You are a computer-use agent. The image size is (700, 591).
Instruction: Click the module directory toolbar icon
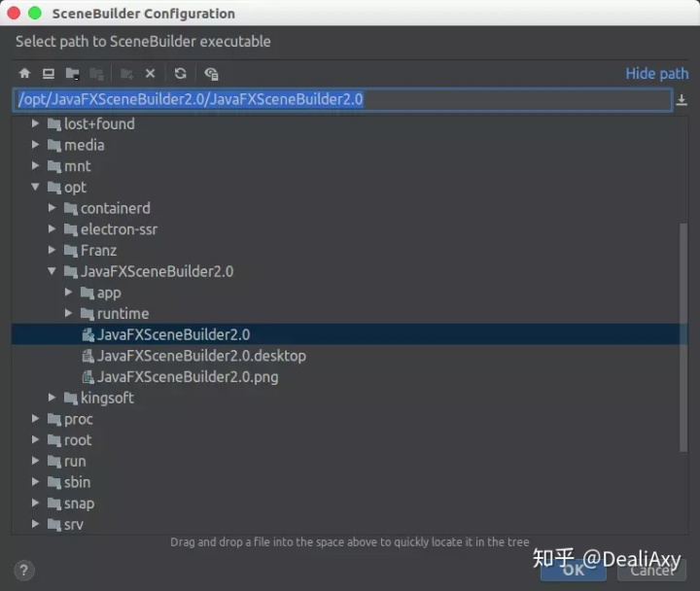[96, 74]
